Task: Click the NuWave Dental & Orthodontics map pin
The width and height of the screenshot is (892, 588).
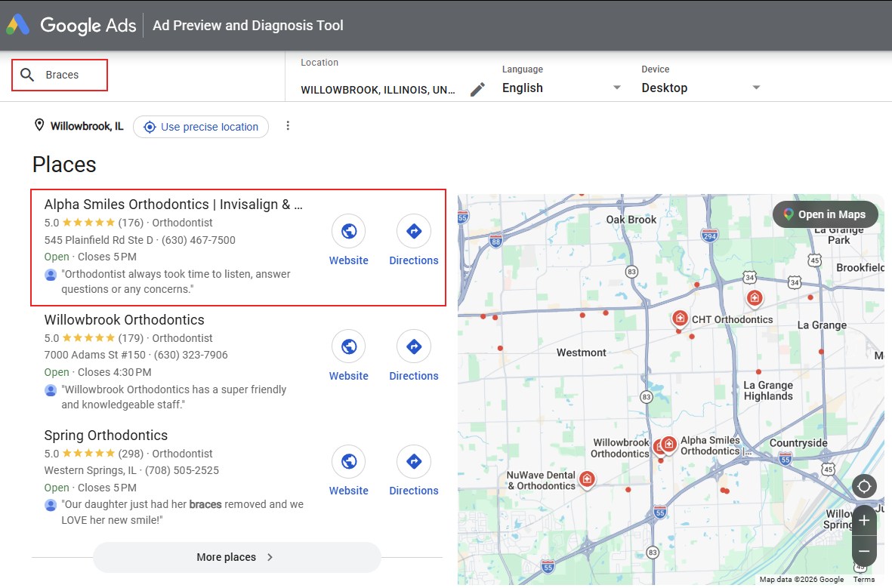Action: click(587, 479)
